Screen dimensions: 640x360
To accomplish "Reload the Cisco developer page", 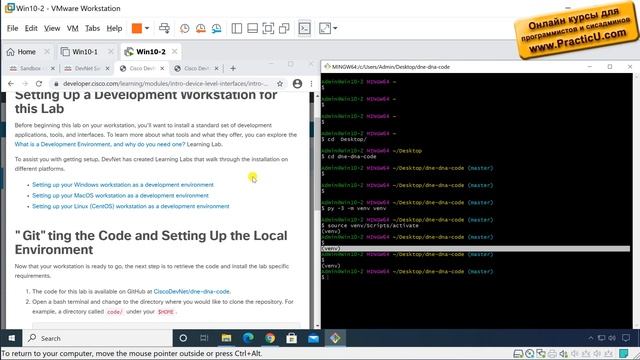I will click(39, 83).
